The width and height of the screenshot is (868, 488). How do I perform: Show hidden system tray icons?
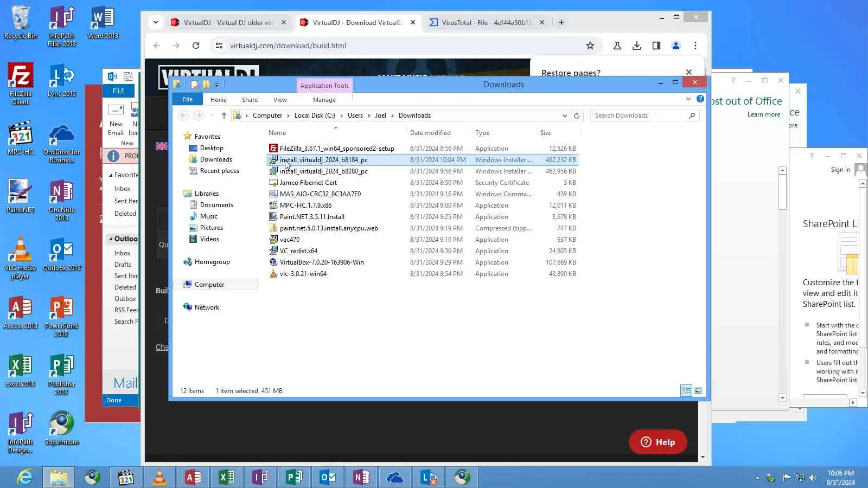click(x=757, y=478)
